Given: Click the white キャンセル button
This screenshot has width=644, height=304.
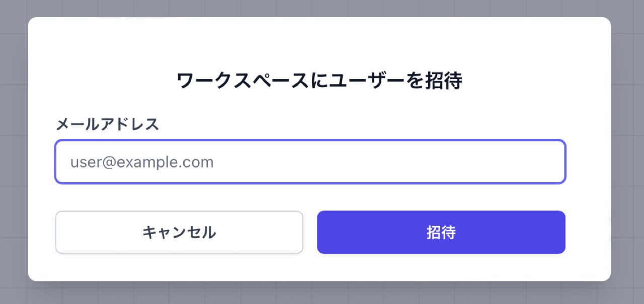Looking at the screenshot, I should click(179, 232).
